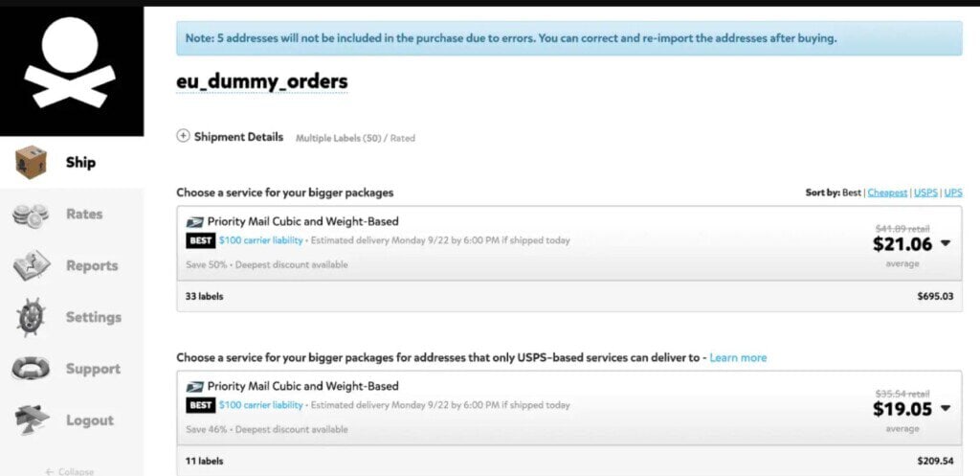
Task: Click the Reports treasure map icon
Action: (x=32, y=266)
